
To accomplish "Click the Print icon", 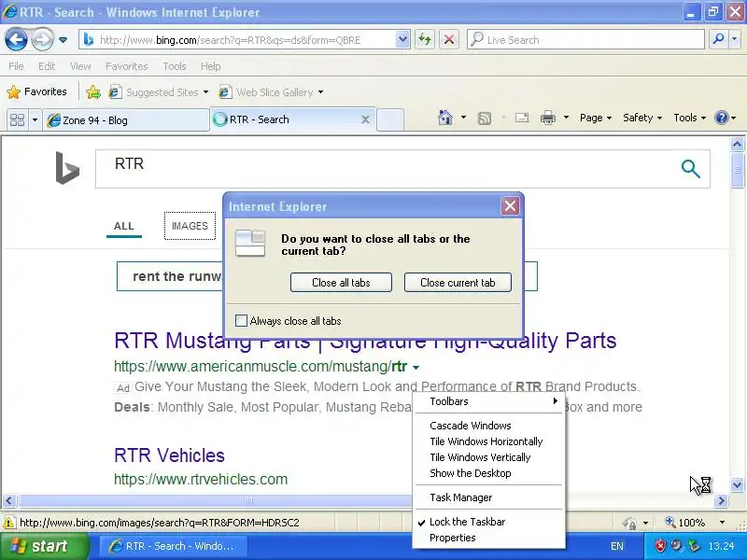I will coord(548,118).
